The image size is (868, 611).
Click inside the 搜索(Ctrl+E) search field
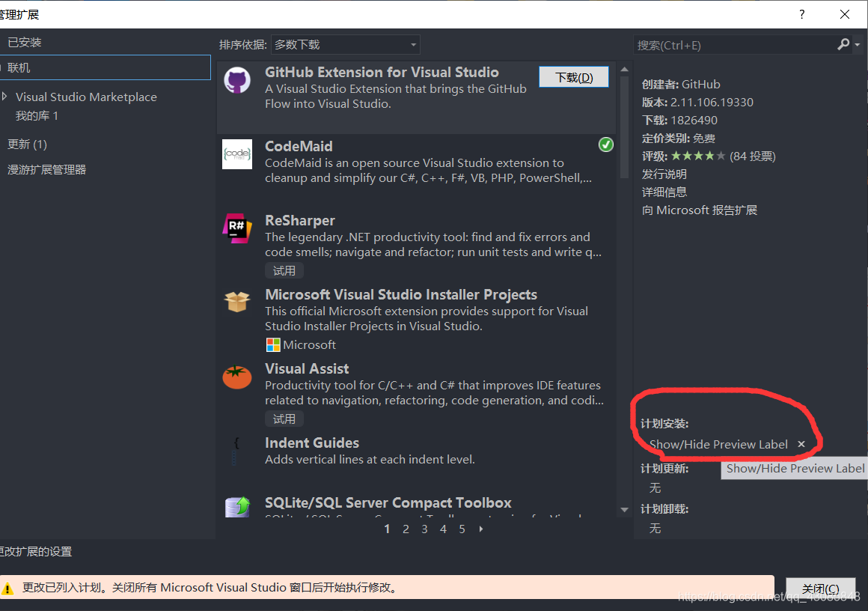(733, 45)
